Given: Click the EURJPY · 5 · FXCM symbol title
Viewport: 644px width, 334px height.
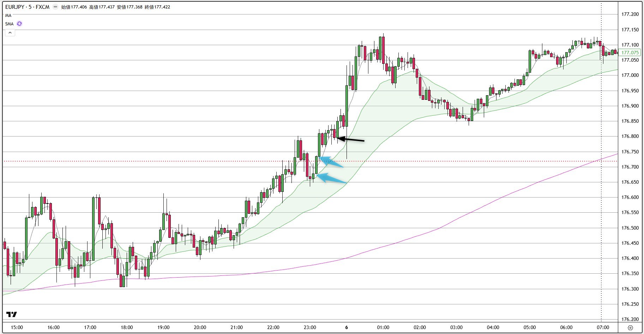Looking at the screenshot, I should pos(27,7).
